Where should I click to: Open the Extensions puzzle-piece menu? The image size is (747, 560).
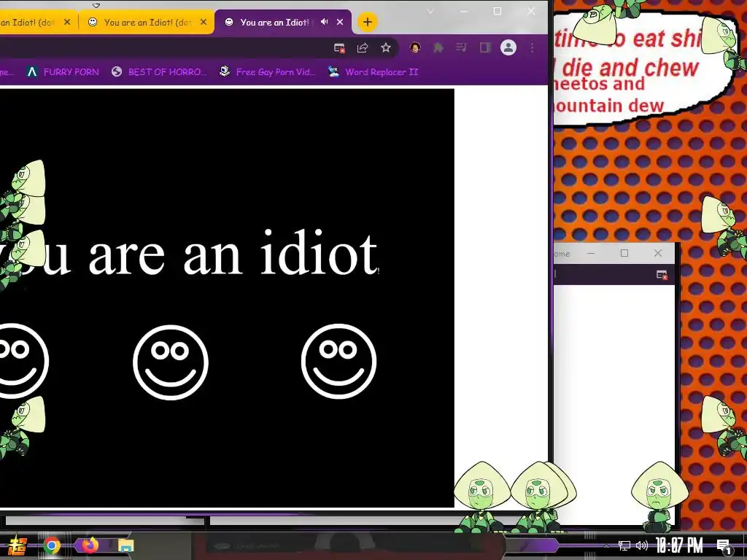click(x=438, y=47)
